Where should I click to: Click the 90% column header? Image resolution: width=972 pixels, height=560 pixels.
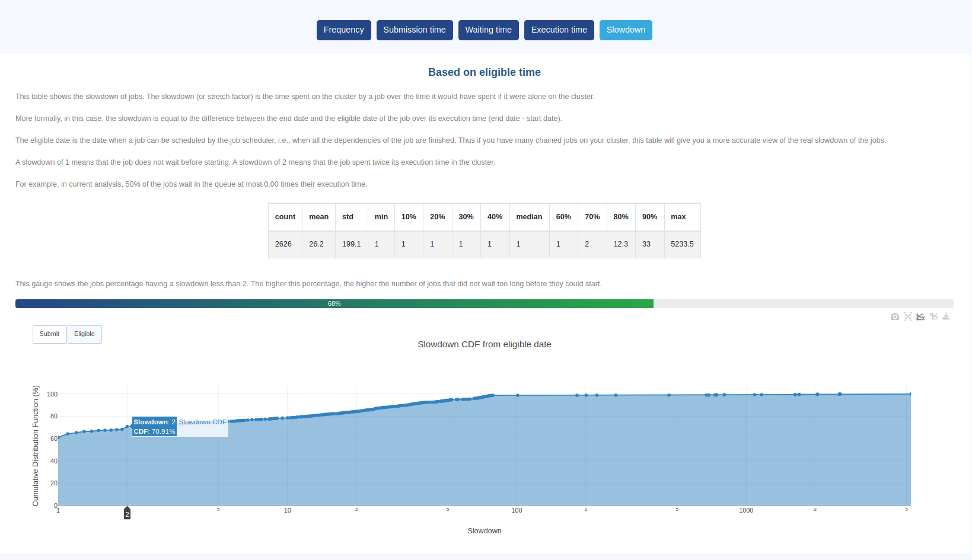pos(649,217)
